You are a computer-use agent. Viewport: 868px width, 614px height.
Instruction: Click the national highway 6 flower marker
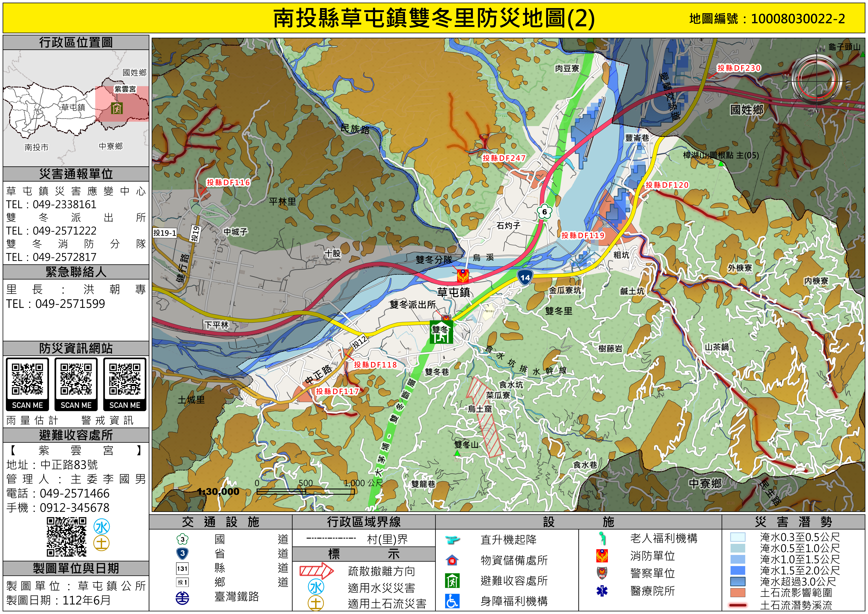(x=544, y=212)
